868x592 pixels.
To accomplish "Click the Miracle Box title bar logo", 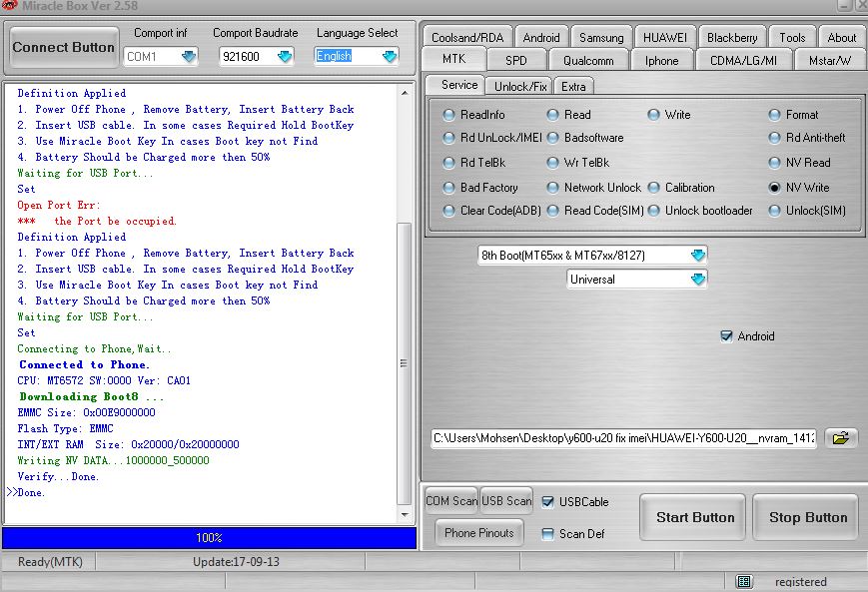I will point(9,6).
